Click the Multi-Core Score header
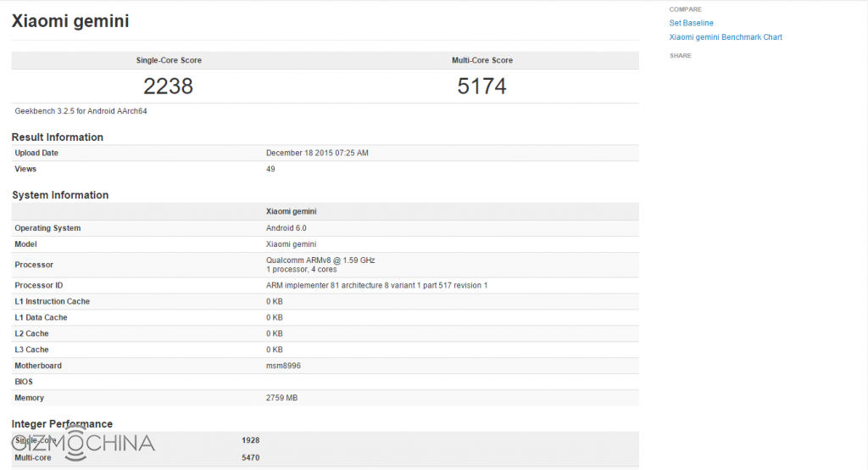 coord(482,60)
